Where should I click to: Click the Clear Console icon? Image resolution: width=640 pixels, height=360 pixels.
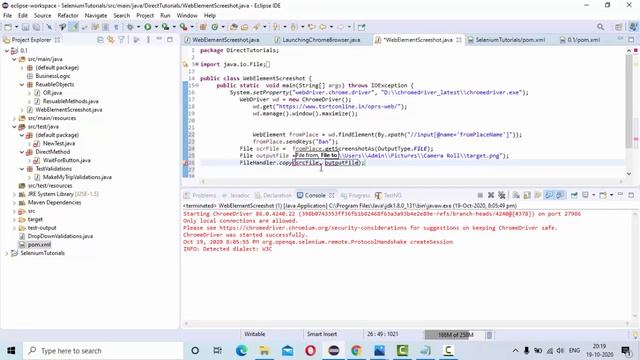tap(516, 196)
